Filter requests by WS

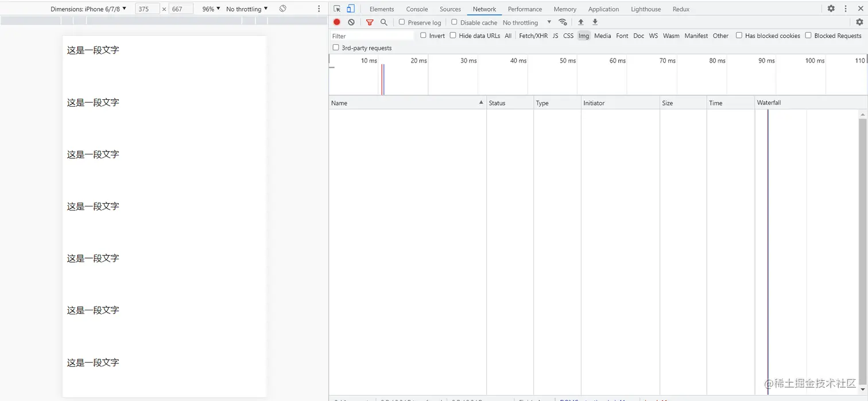[653, 36]
